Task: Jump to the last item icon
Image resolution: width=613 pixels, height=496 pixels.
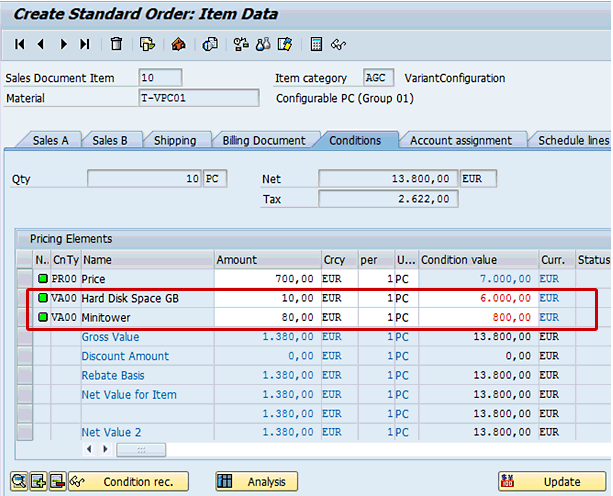Action: pos(85,44)
